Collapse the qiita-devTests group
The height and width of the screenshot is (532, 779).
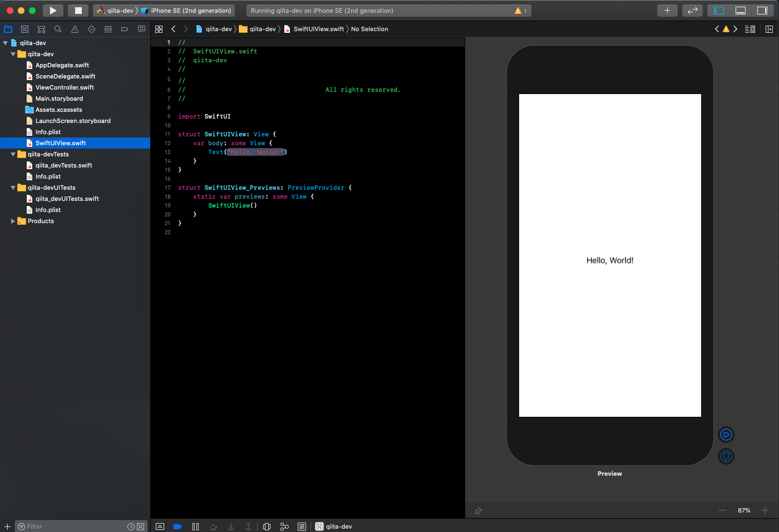[13, 154]
